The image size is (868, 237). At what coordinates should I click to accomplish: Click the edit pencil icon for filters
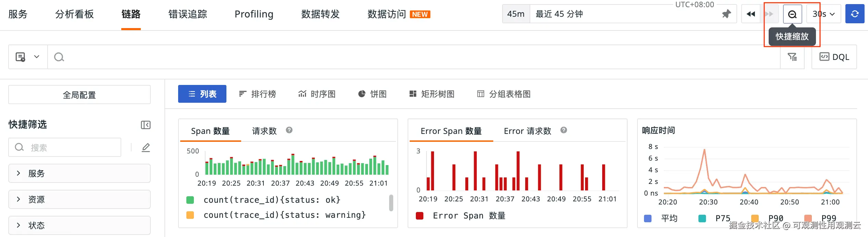146,147
